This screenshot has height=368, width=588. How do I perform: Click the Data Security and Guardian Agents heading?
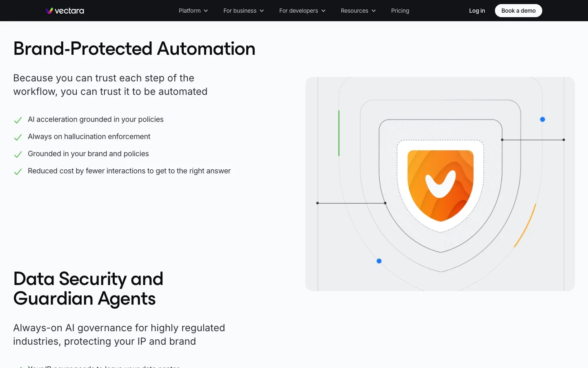tap(88, 289)
